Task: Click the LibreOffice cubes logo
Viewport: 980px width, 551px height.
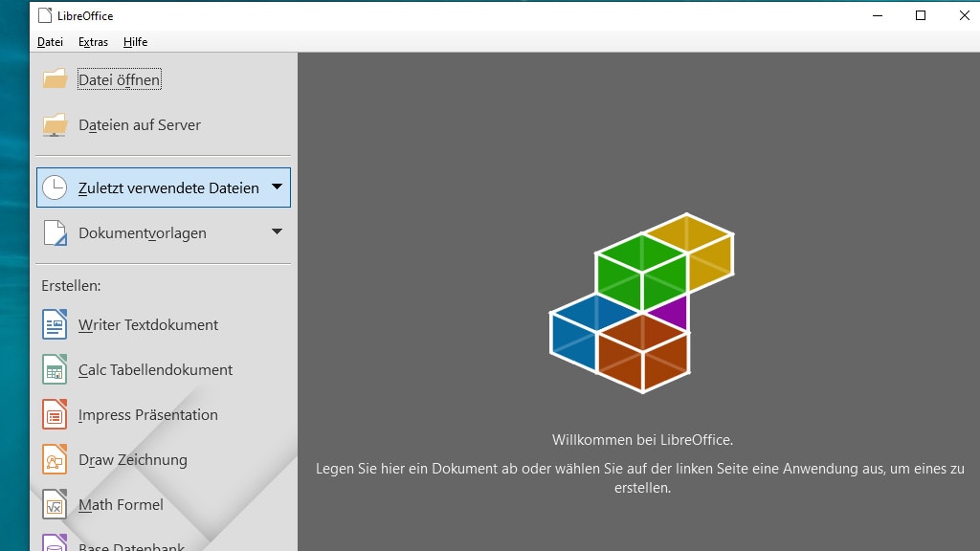Action: (x=642, y=303)
